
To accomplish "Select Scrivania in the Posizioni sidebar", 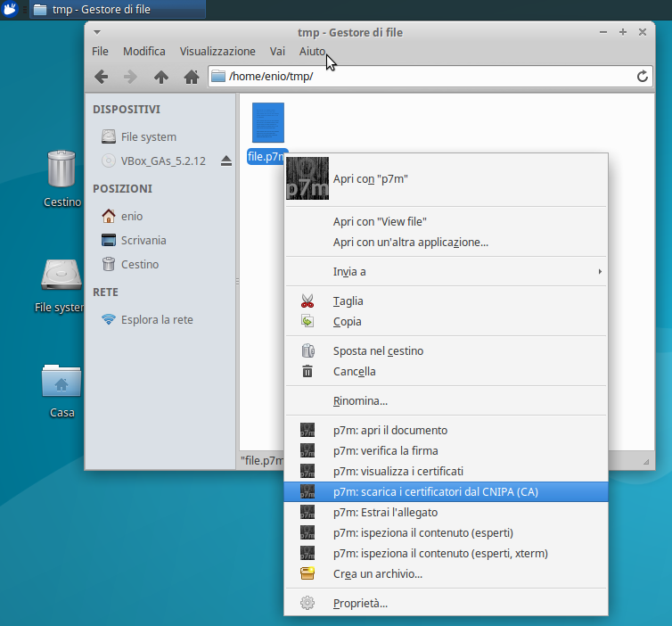I will (x=143, y=240).
